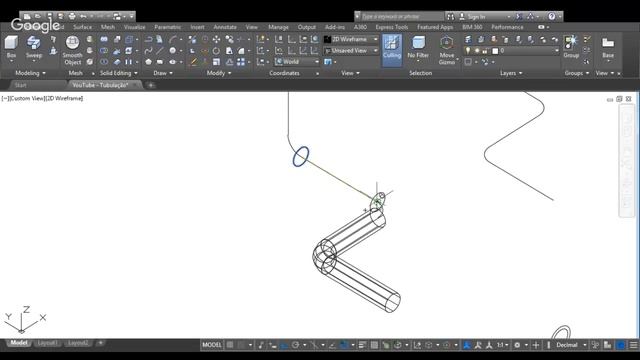Toggle polar tracking in status bar
Viewport: 640px width, 360px height.
coord(296,345)
